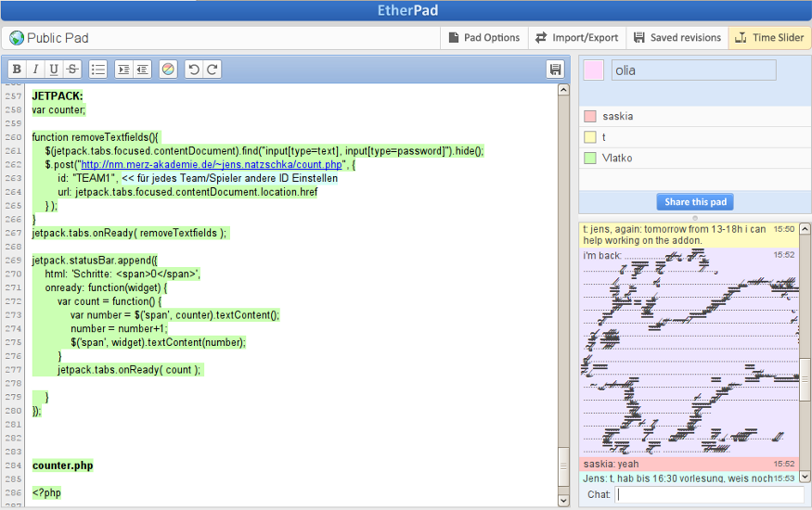
Task: Insert a bulleted list
Action: pyautogui.click(x=97, y=69)
